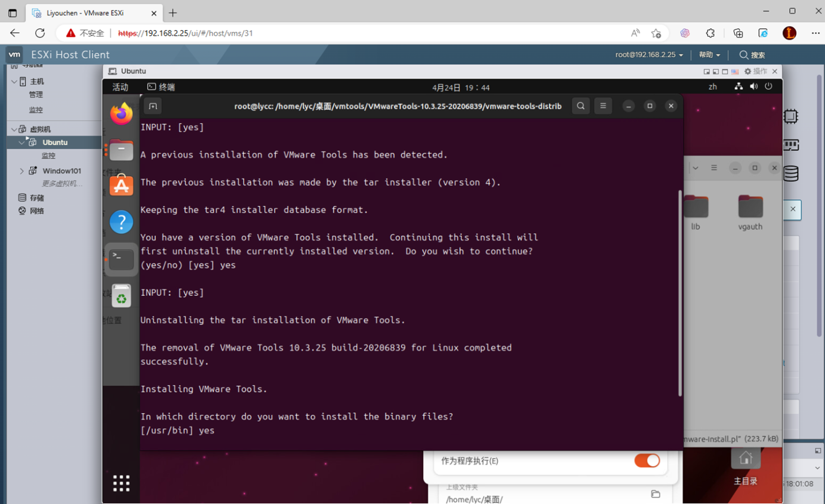Screen dimensions: 825x504
Task: Expand the Window101 virtual machine node
Action: click(22, 171)
